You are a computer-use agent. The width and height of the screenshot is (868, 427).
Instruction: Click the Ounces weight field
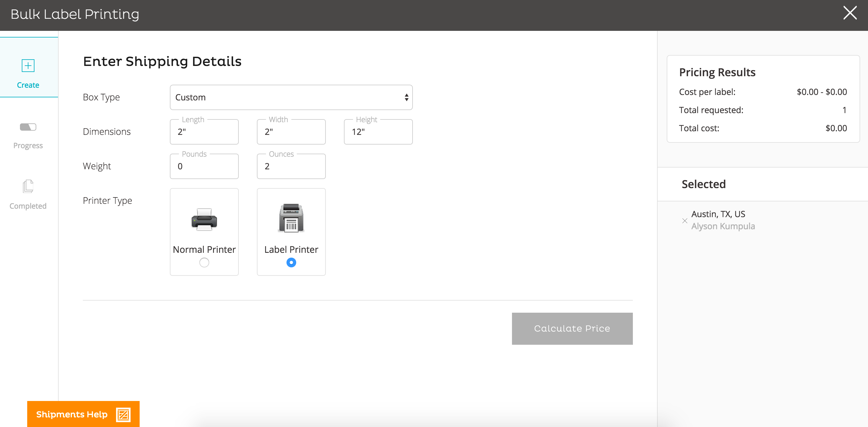click(291, 166)
